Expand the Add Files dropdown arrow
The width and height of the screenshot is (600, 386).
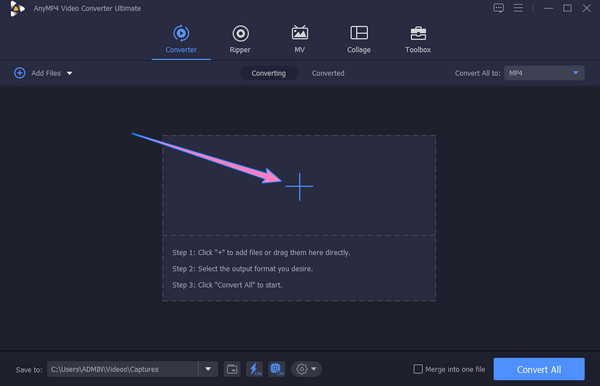70,73
